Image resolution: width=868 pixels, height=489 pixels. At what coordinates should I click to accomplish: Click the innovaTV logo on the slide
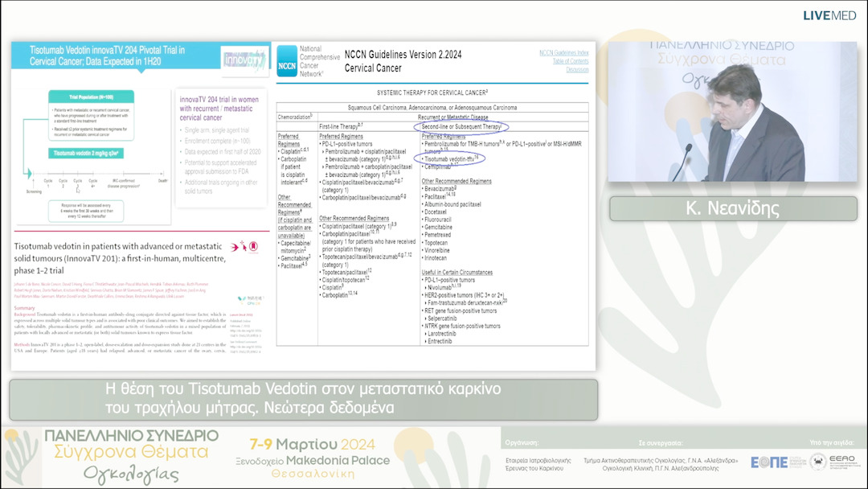pyautogui.click(x=244, y=60)
